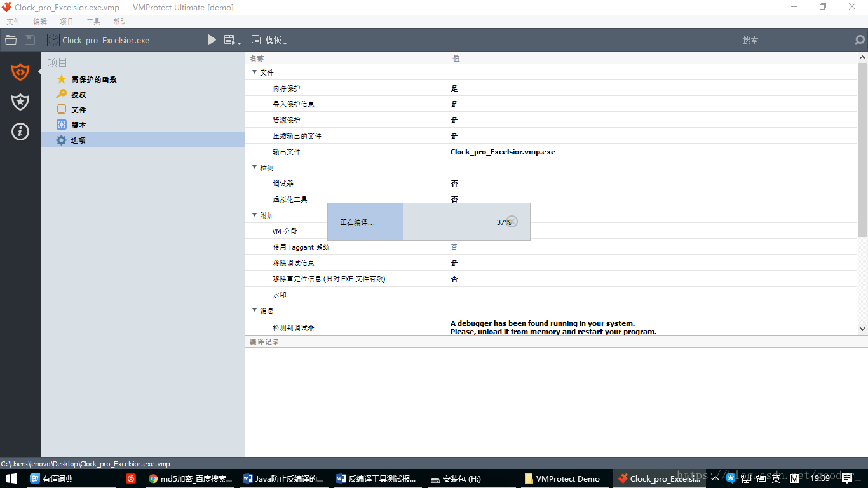Screen dimensions: 868x488
Task: Toggle 移除重定位信息 value 否
Action: [x=454, y=279]
